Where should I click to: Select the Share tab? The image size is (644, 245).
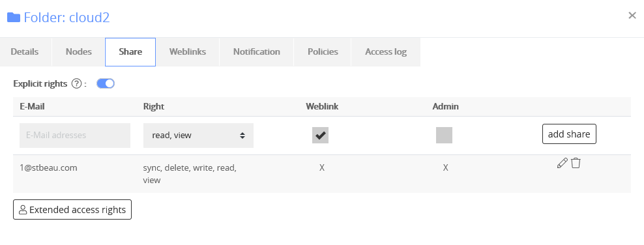[130, 51]
